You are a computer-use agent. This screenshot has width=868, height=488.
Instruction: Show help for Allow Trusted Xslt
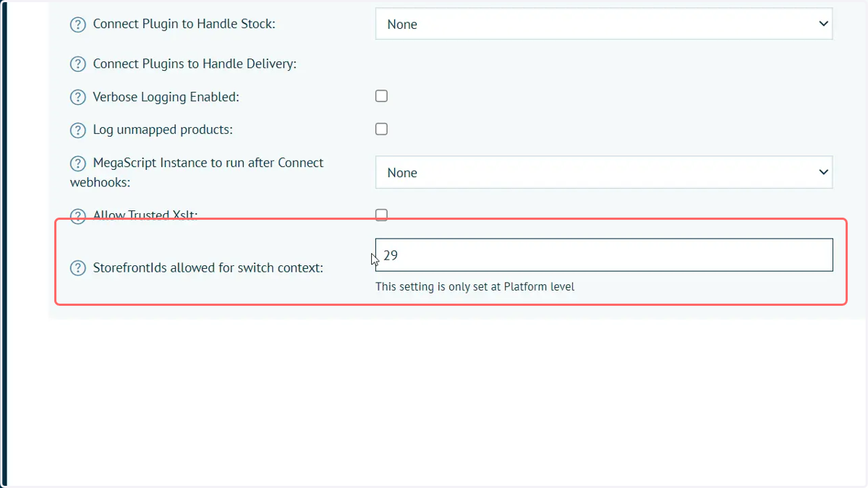click(x=77, y=215)
